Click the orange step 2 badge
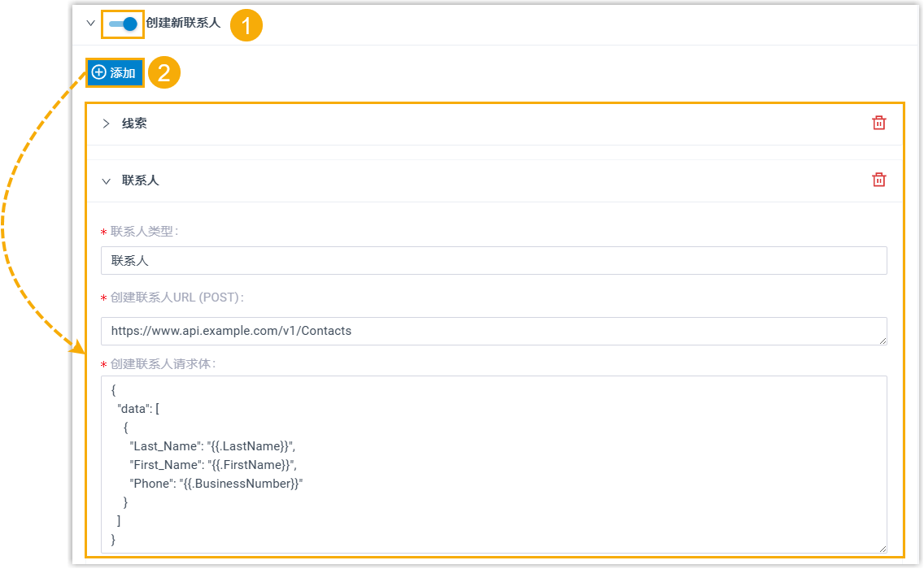 click(163, 72)
